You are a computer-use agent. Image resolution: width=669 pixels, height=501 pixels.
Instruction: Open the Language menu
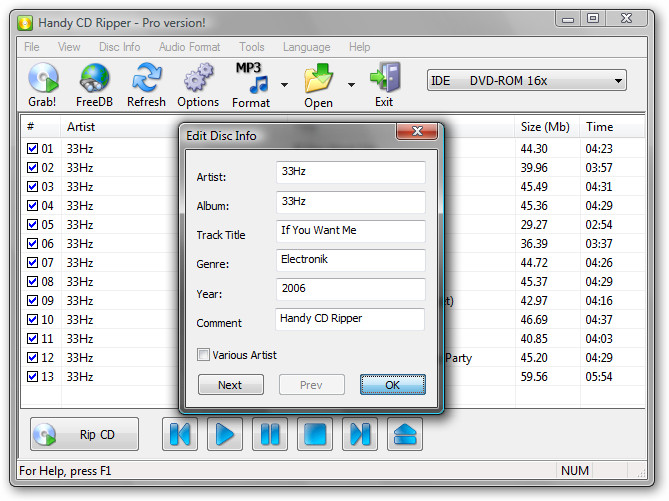[x=306, y=47]
